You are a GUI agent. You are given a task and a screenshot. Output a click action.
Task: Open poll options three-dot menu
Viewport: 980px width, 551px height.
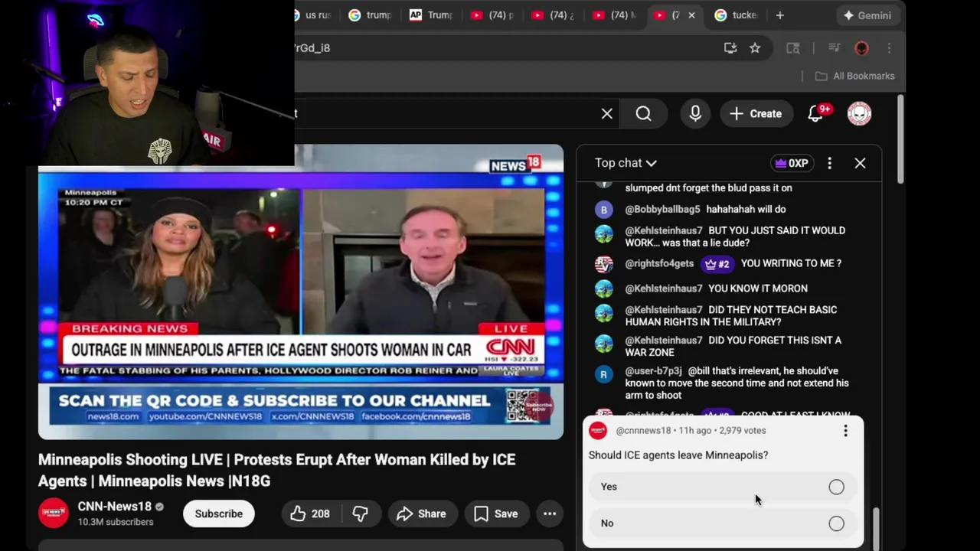845,431
